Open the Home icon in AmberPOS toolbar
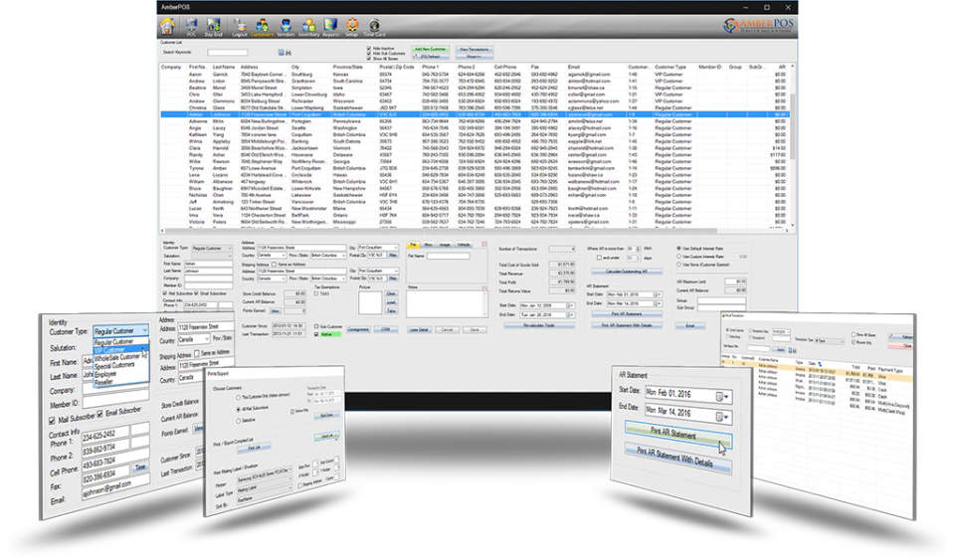The height and width of the screenshot is (560, 955). tap(167, 26)
